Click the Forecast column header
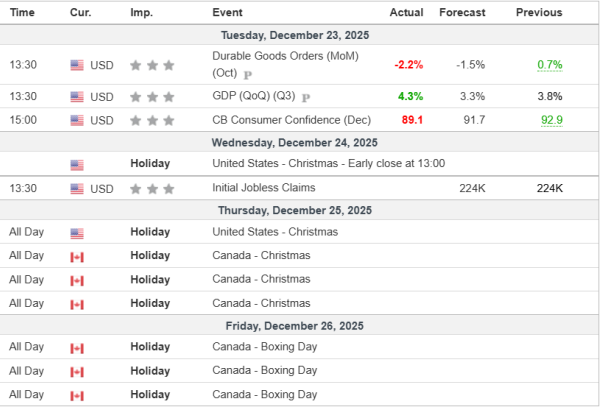Viewport: 600px width, 407px height. (x=462, y=12)
